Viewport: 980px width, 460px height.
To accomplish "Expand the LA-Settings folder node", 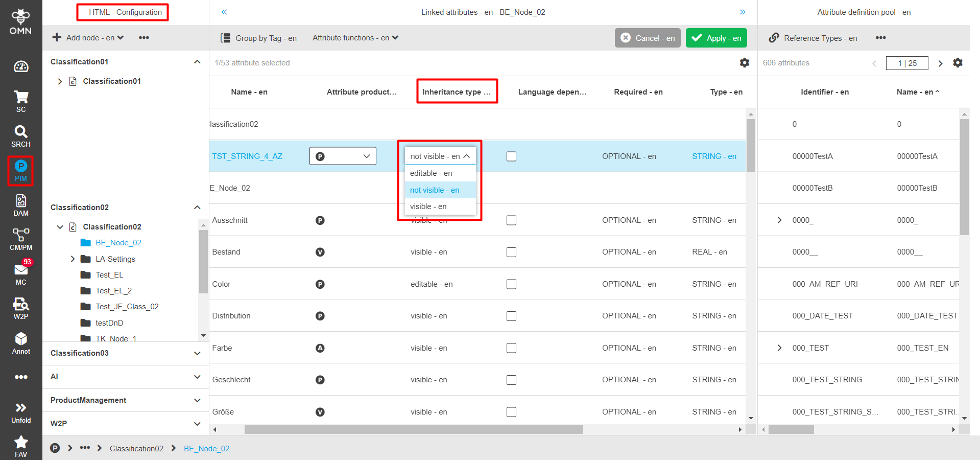I will pos(73,259).
